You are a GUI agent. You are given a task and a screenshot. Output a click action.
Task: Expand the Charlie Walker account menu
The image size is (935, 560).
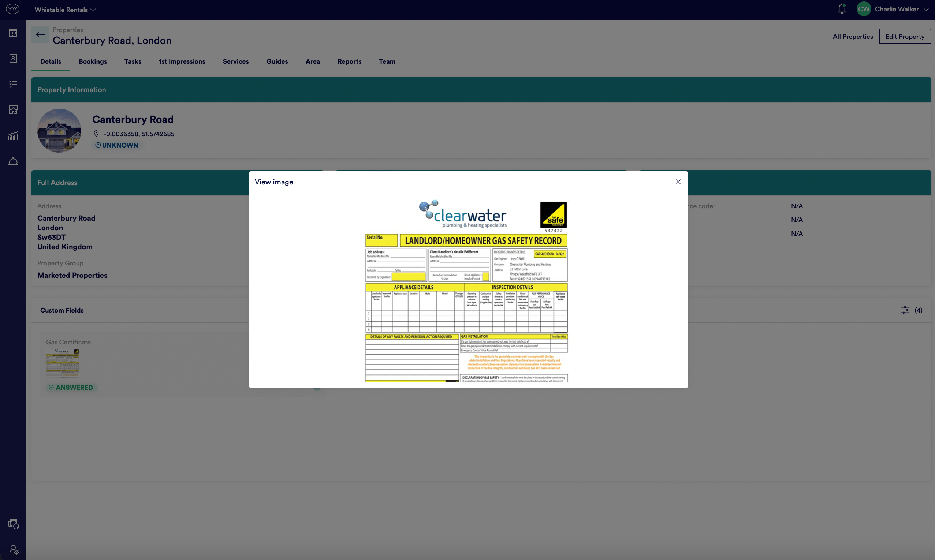901,9
